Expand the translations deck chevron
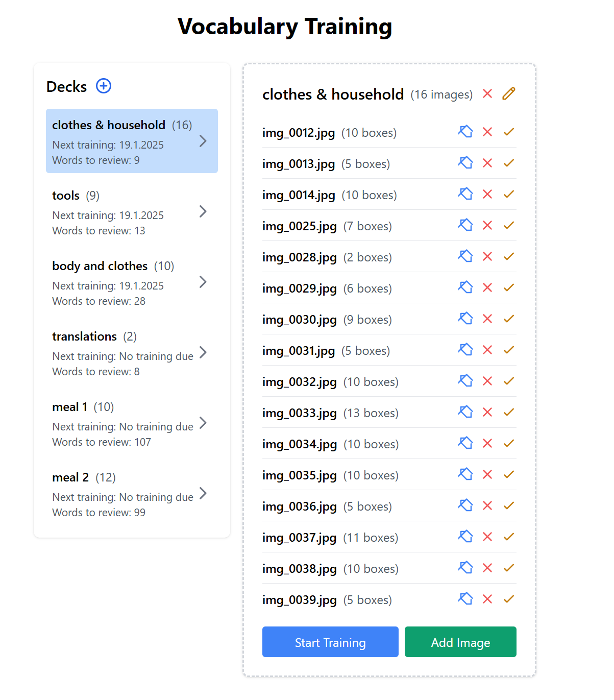The image size is (614, 700). click(203, 352)
